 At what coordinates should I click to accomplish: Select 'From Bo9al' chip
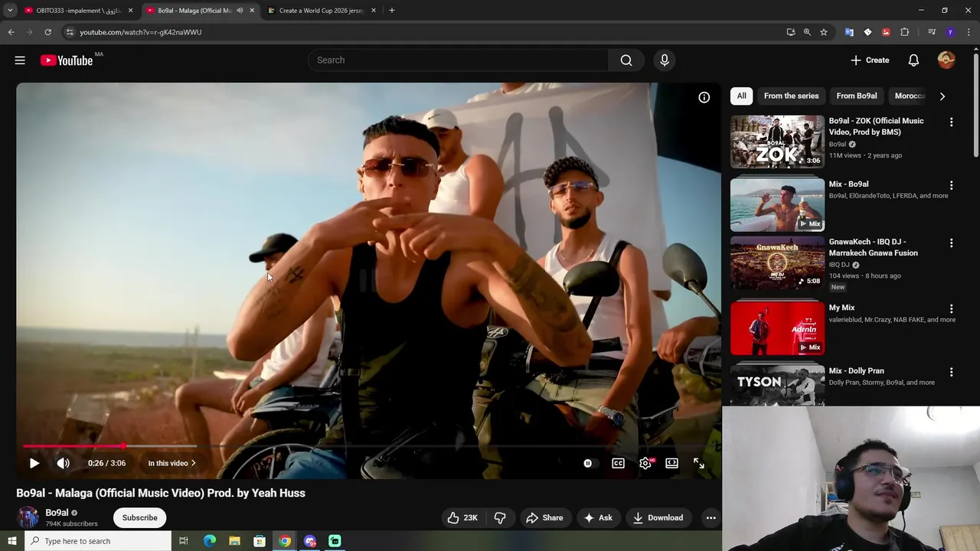(856, 96)
